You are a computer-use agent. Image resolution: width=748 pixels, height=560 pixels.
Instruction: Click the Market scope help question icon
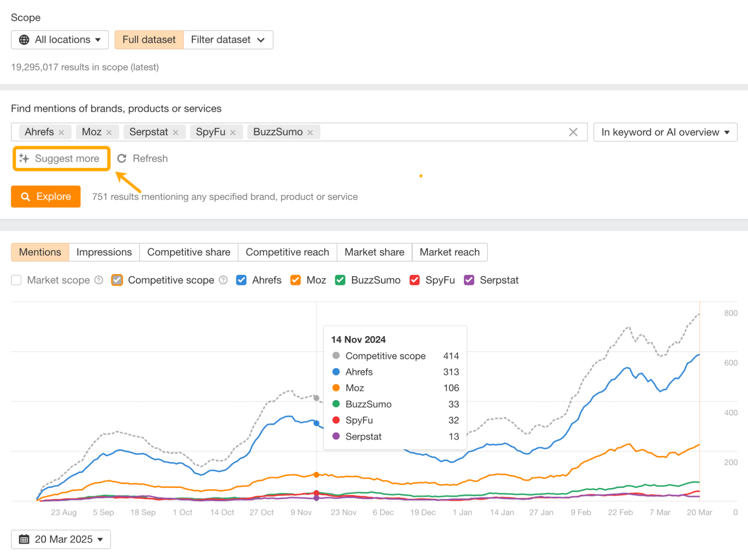tap(99, 280)
